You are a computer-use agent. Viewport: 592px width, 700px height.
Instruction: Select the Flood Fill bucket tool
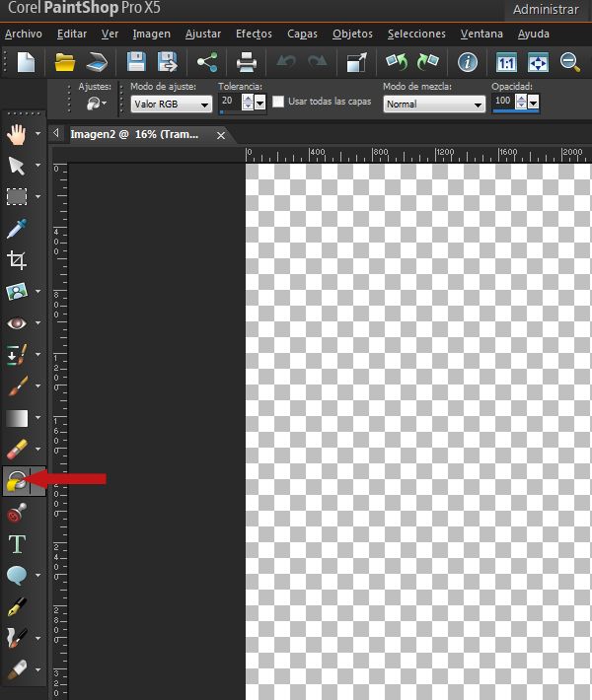point(16,481)
